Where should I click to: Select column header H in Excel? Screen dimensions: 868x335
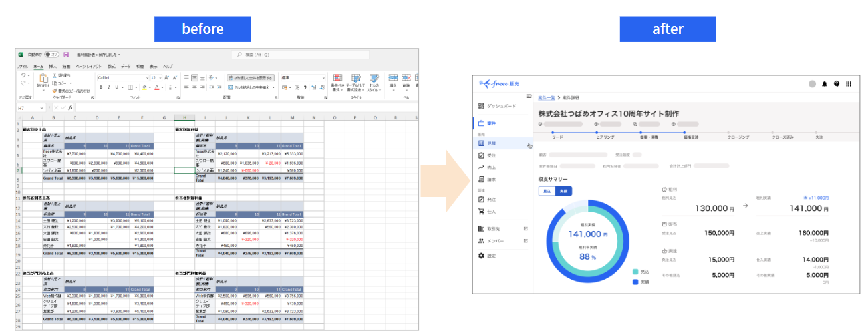184,117
